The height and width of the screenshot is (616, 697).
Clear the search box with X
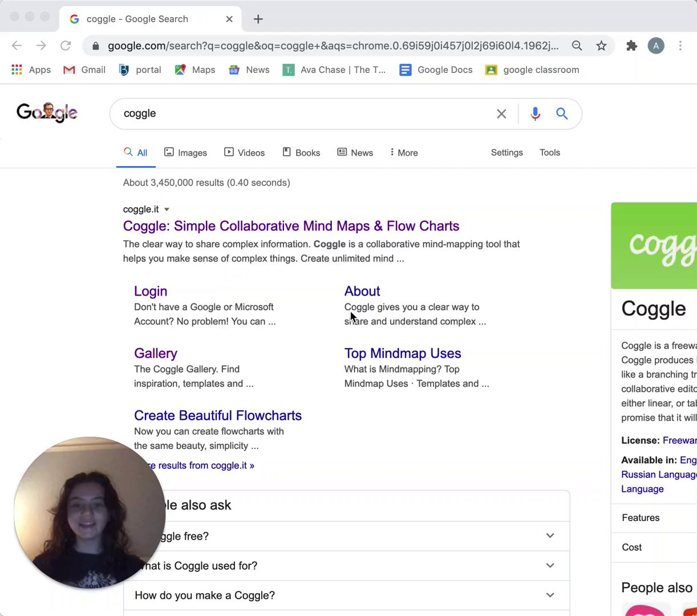[x=501, y=114]
